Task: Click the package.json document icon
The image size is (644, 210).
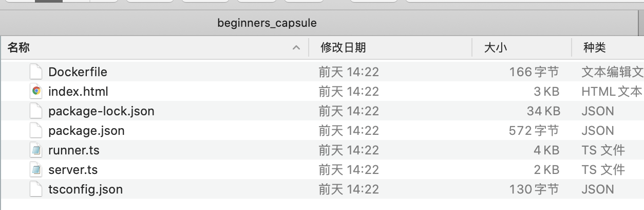Action: (35, 130)
